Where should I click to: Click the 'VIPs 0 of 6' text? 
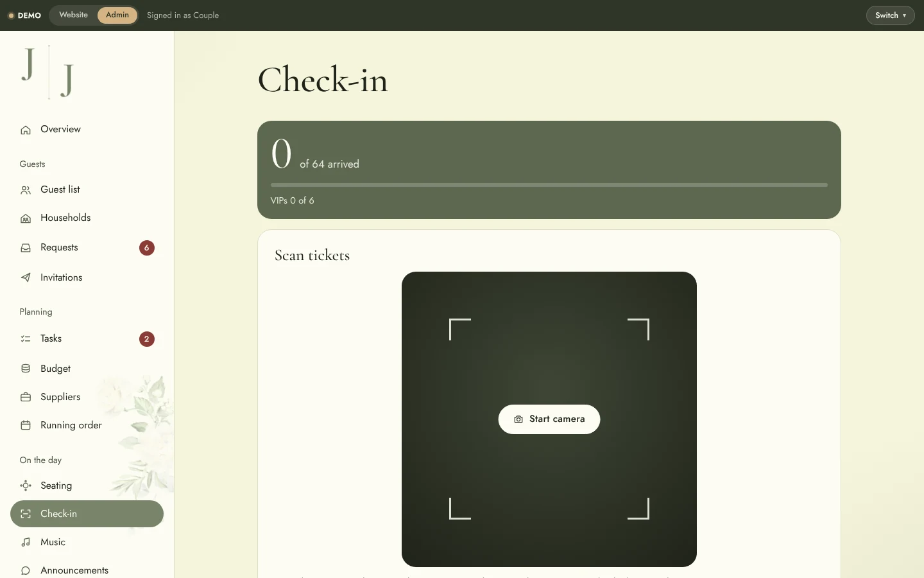(293, 200)
